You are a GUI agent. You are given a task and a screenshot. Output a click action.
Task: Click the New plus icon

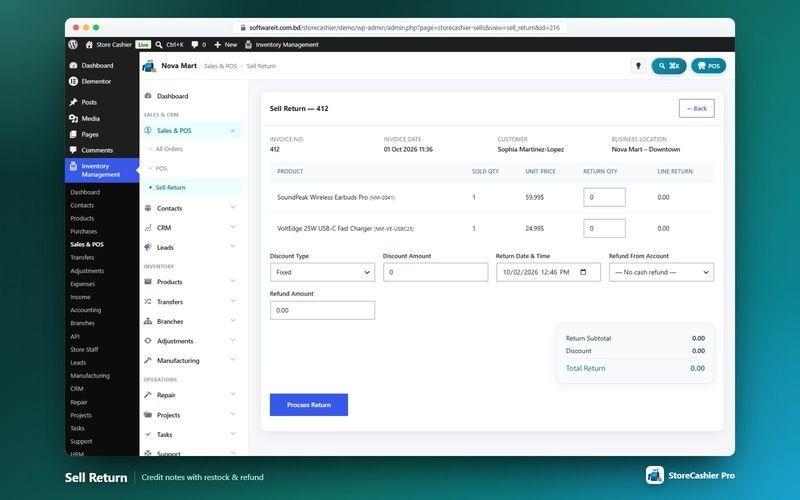(x=217, y=45)
